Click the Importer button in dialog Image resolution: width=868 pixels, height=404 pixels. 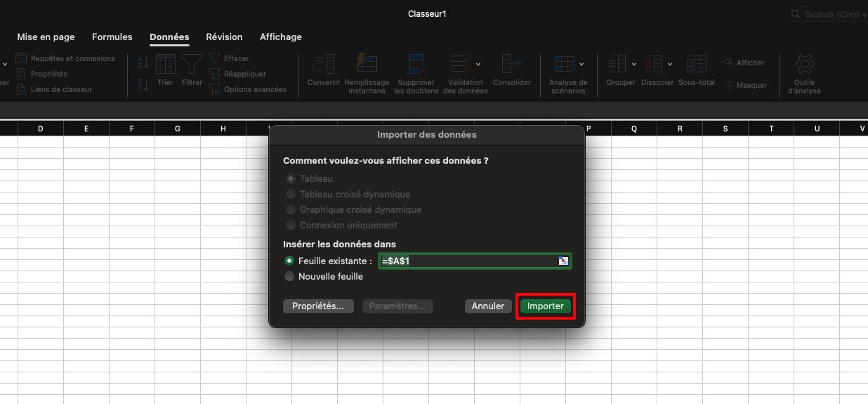tap(546, 306)
